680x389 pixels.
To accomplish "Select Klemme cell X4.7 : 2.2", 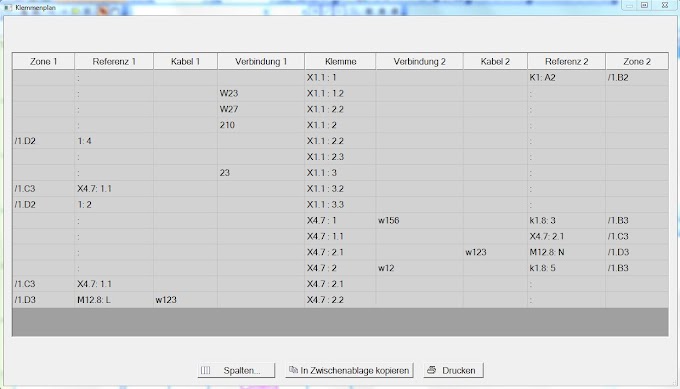I will (x=340, y=300).
